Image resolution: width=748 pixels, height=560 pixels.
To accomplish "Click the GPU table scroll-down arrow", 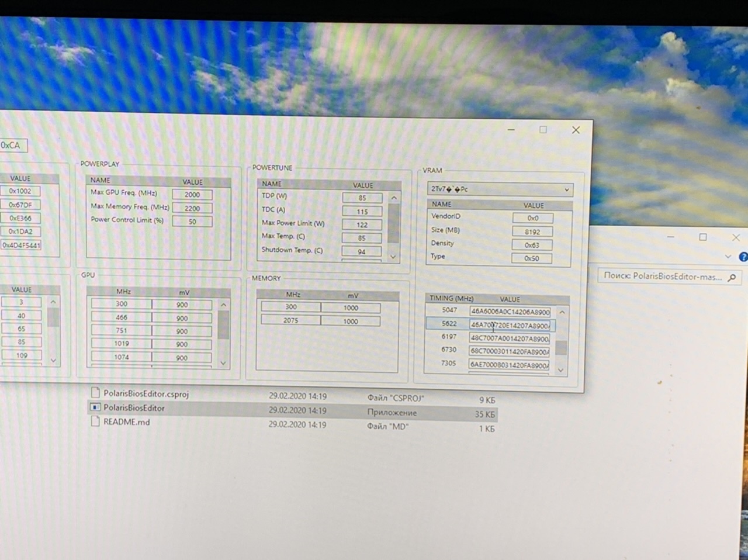I will coord(223,362).
